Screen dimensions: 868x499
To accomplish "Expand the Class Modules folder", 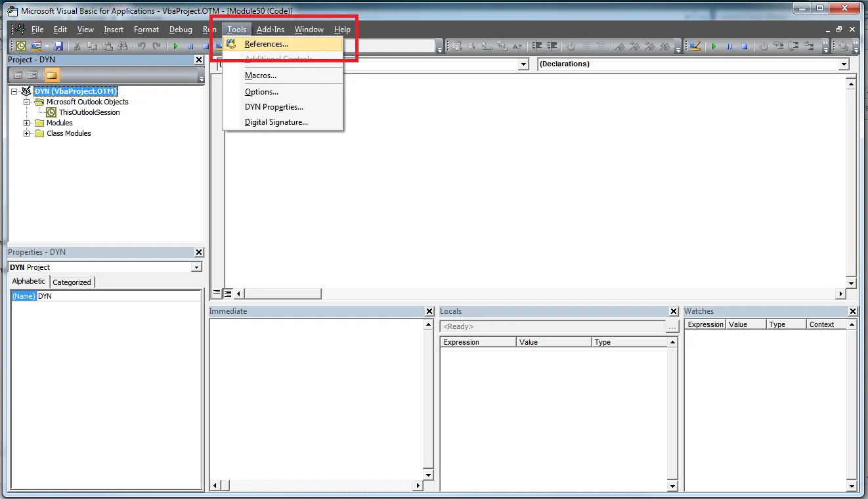I will coord(27,133).
